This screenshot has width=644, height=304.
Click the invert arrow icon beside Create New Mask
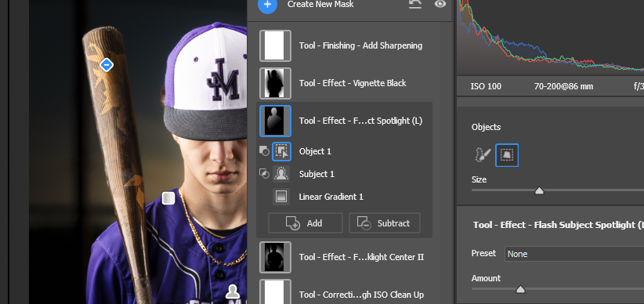[x=415, y=4]
